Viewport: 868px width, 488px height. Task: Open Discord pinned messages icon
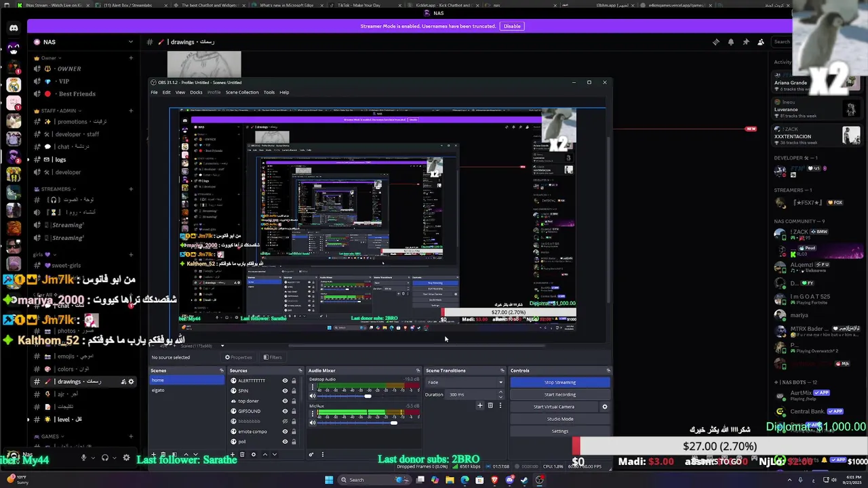(746, 42)
